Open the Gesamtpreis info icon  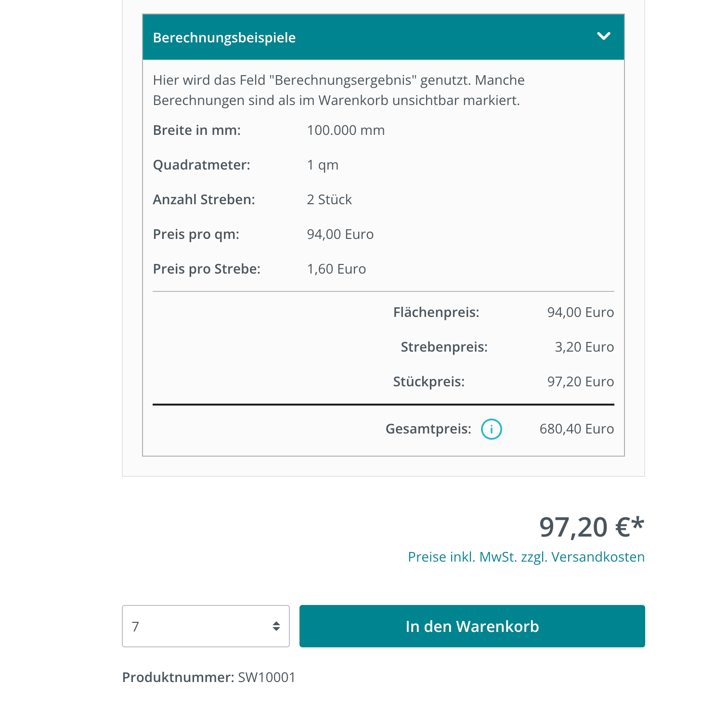click(491, 429)
